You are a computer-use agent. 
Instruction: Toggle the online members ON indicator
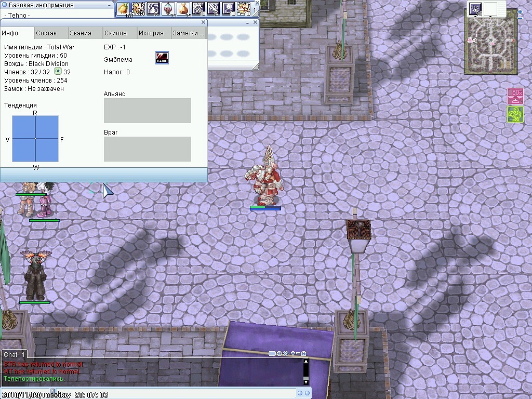(x=58, y=71)
